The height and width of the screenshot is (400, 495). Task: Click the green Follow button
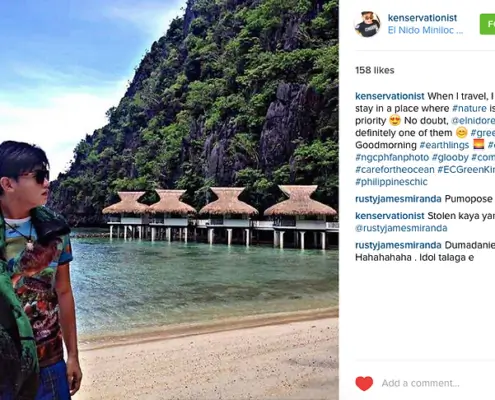[487, 24]
